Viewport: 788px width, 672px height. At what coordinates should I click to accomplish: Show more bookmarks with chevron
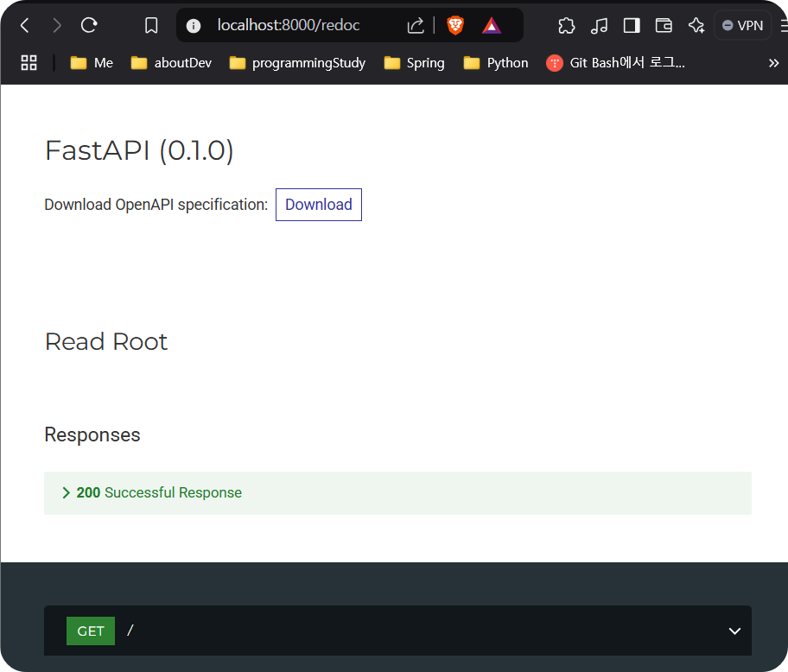click(x=773, y=63)
